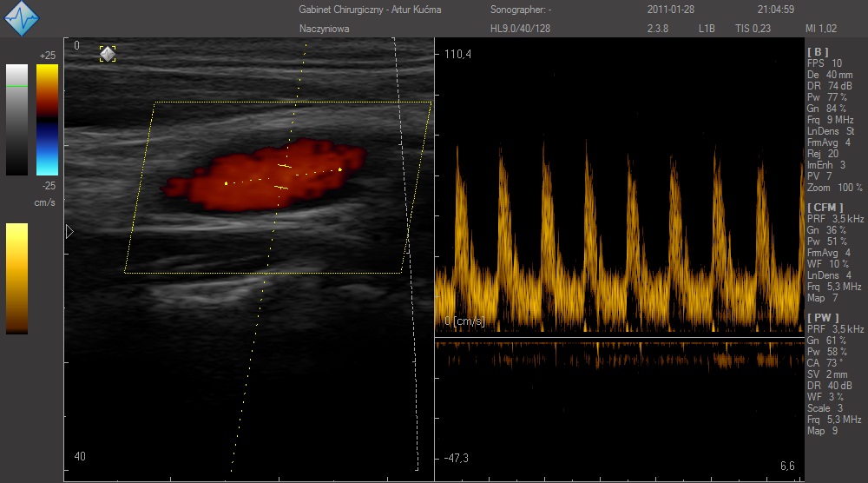
Task: Click the probe label HL9.0/40/128
Action: (x=520, y=29)
